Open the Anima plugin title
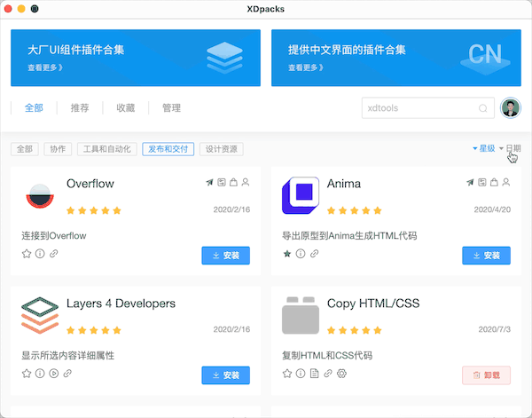This screenshot has width=532, height=418. coord(344,184)
